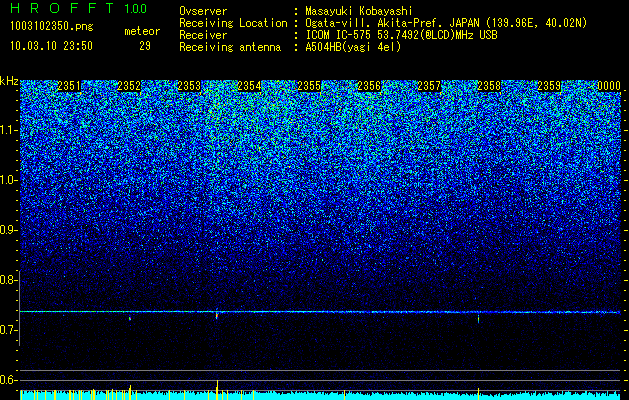Click the kHz axis unit label

point(9,81)
